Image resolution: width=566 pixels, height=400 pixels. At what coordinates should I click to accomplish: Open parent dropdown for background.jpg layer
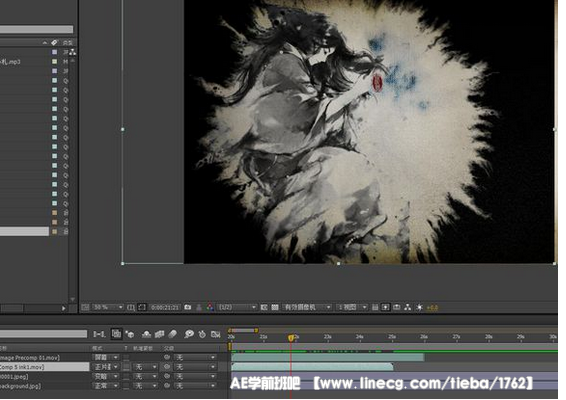195,386
